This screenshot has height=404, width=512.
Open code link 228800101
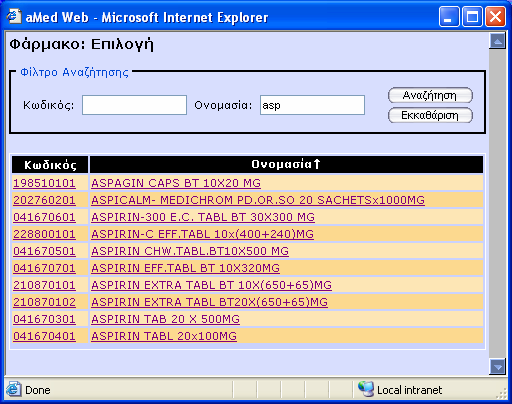[x=44, y=234]
